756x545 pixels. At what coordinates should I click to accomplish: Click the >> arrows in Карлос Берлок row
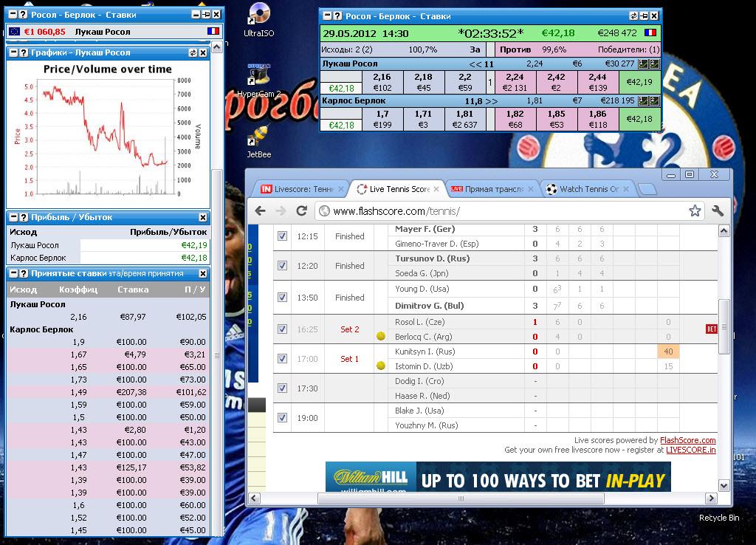(x=492, y=101)
